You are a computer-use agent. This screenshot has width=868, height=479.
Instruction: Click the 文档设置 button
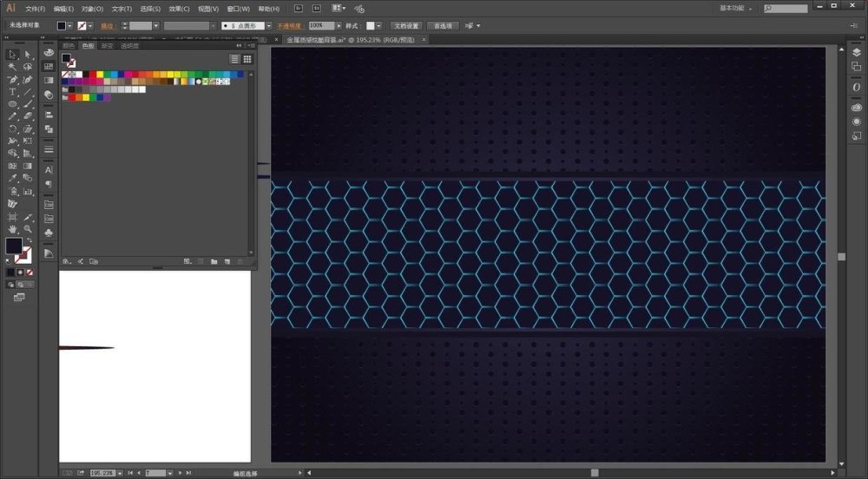pos(405,26)
